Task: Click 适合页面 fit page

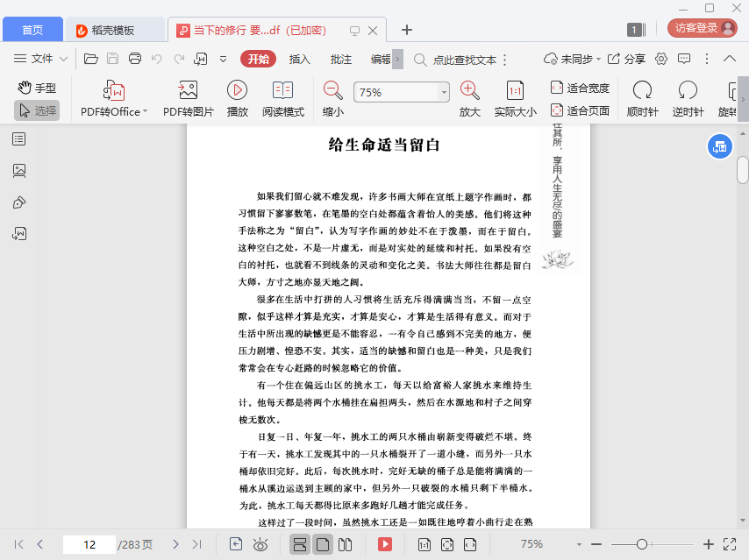Action: click(580, 110)
